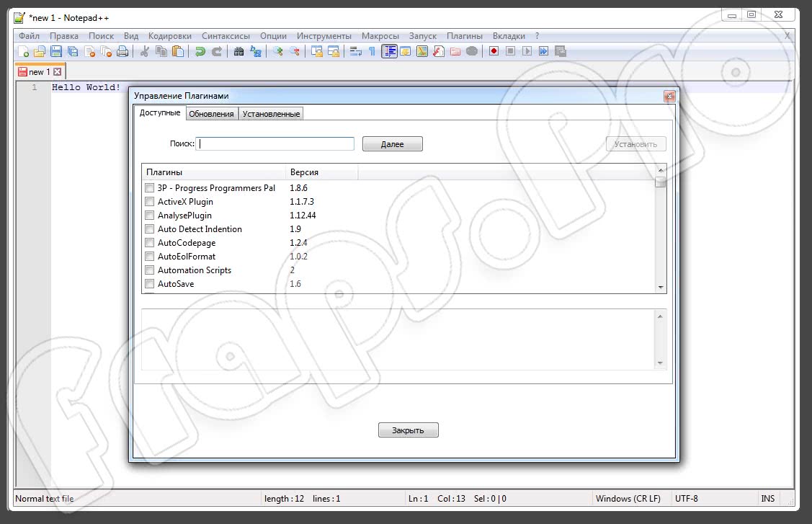This screenshot has width=812, height=524.
Task: Open the Плагины menu
Action: coord(464,36)
